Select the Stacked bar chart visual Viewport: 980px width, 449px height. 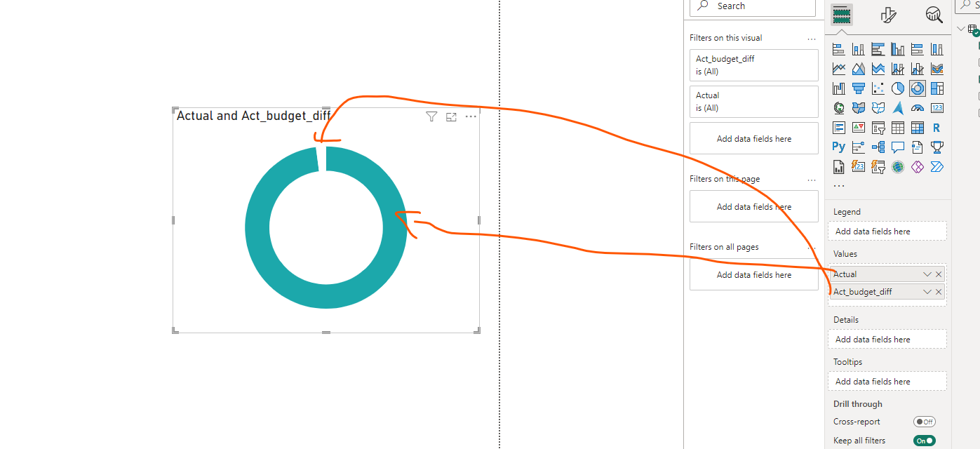[x=838, y=49]
